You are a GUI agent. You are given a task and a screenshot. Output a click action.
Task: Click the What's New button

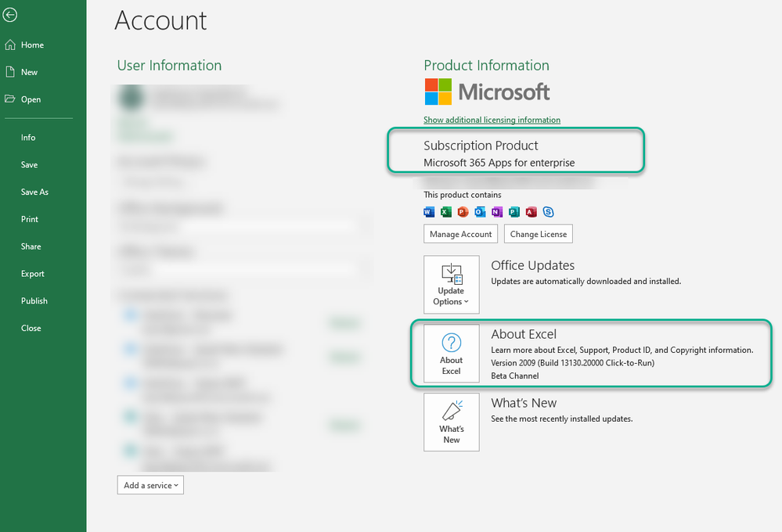pyautogui.click(x=452, y=422)
